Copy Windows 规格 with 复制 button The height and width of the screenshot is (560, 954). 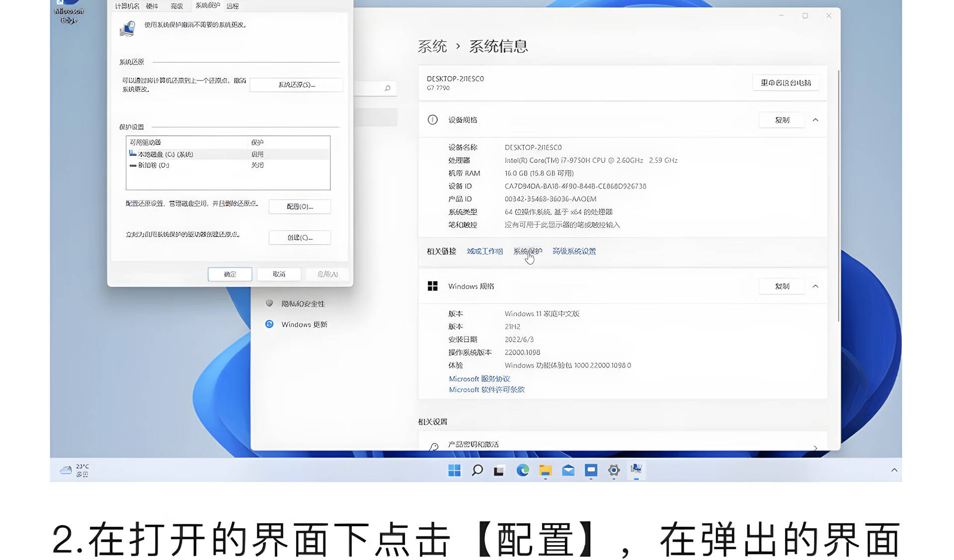pyautogui.click(x=782, y=286)
